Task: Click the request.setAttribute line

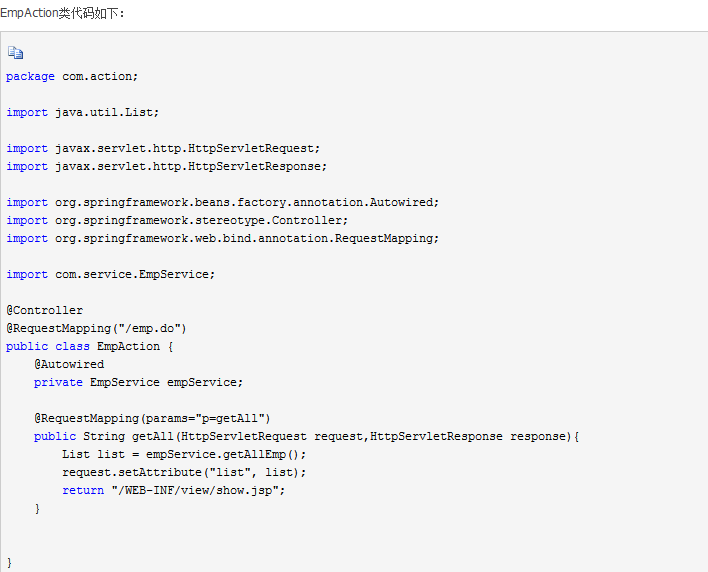Action: [x=184, y=473]
